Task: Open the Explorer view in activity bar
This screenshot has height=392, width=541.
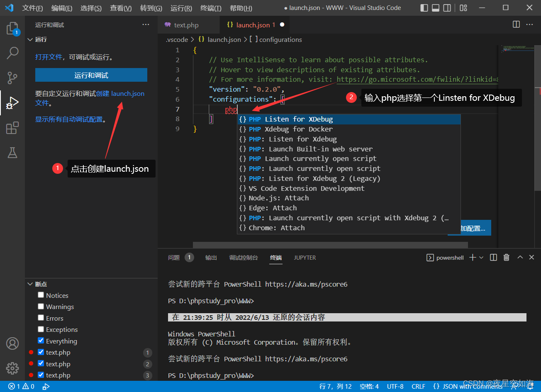Action: click(x=12, y=29)
